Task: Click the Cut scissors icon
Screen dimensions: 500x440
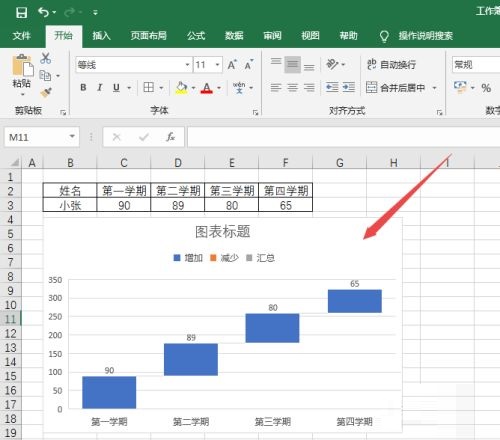Action: (46, 58)
